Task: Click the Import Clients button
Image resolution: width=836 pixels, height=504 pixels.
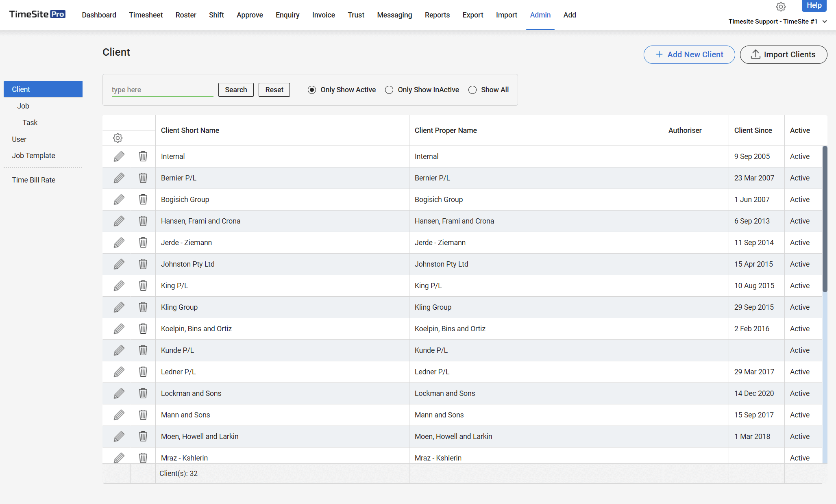Action: click(784, 54)
